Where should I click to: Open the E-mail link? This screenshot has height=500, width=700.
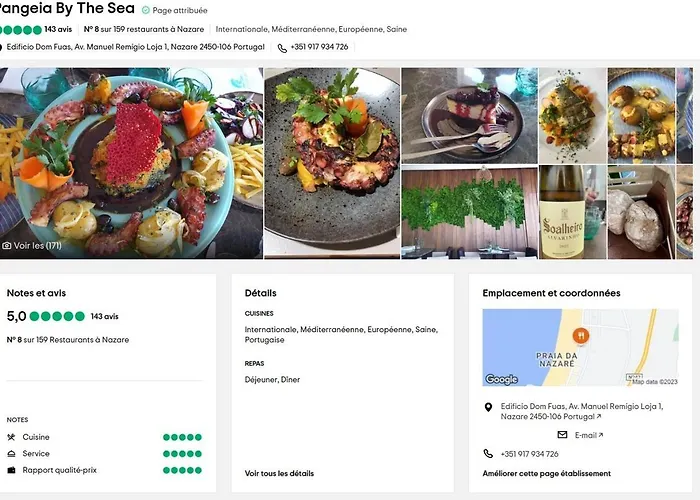point(585,435)
